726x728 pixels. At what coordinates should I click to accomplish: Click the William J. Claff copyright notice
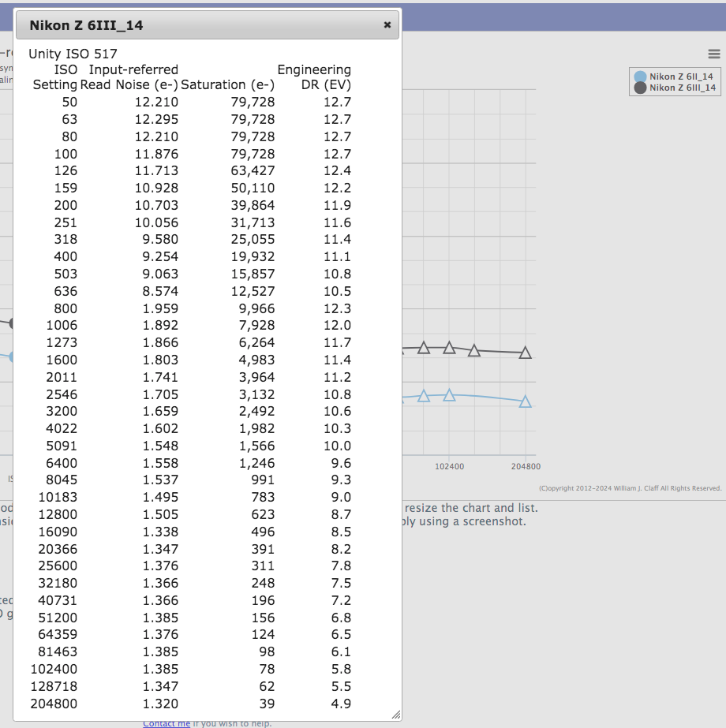point(630,488)
